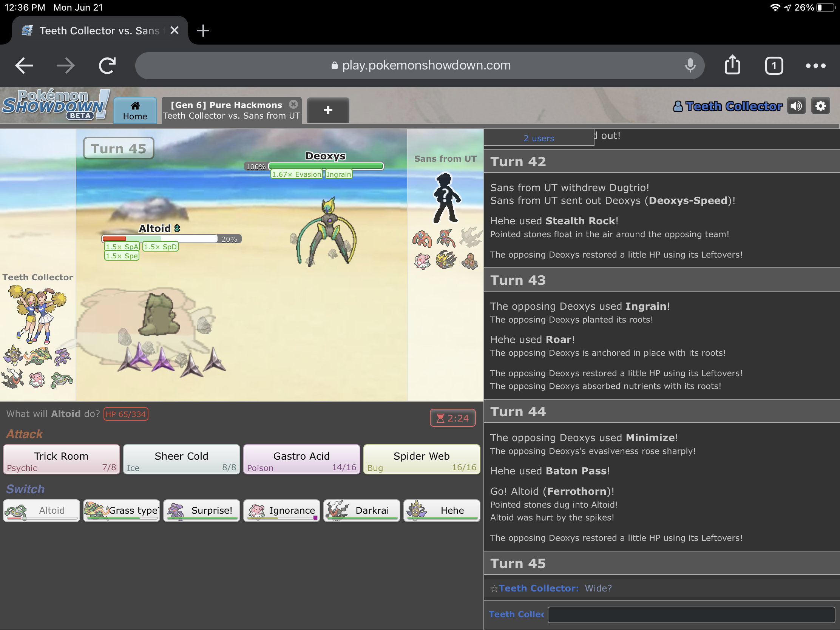The image size is (840, 630).
Task: Open new room with plus tab
Action: pyautogui.click(x=328, y=111)
